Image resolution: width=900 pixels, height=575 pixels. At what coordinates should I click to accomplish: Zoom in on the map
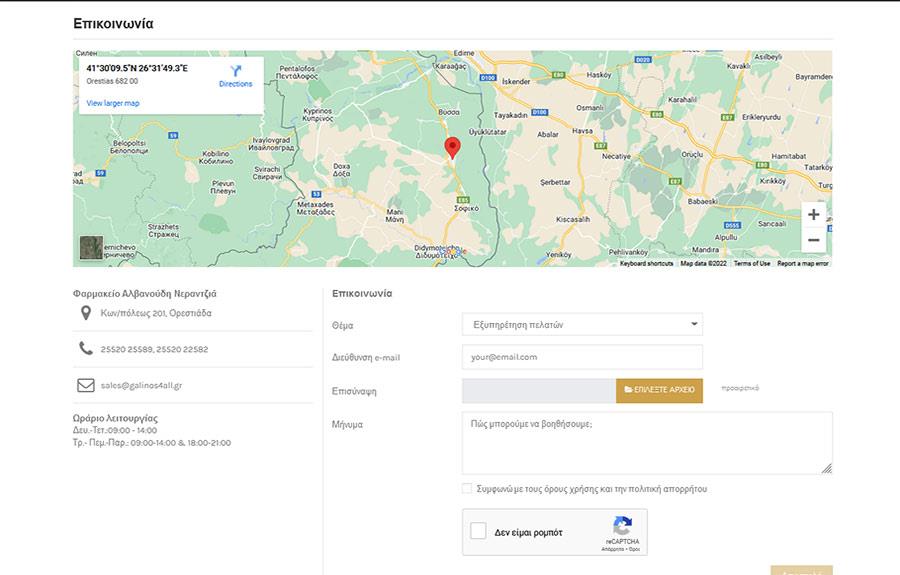[813, 215]
